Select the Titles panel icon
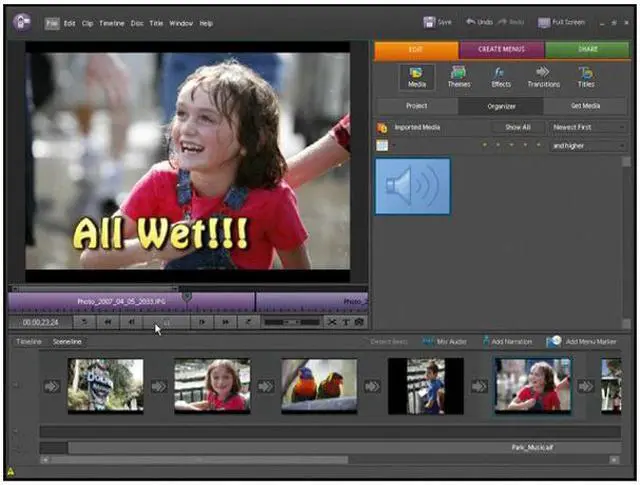The height and width of the screenshot is (485, 640). tap(586, 77)
